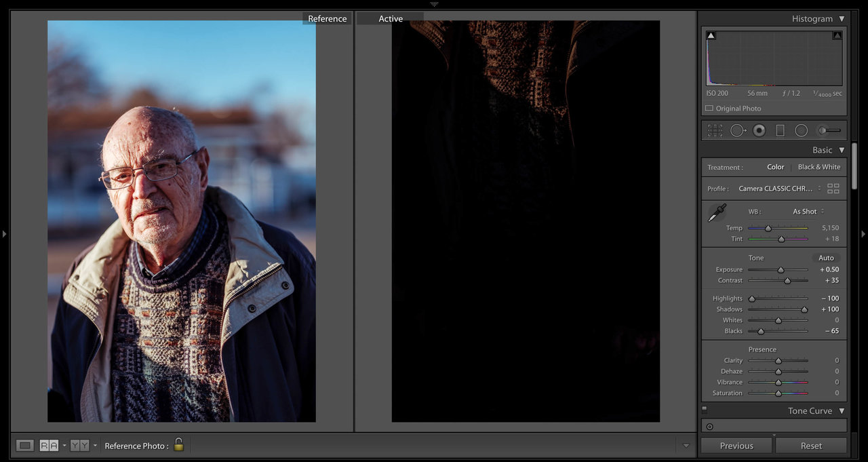Select the Crop Overlay tool

coord(715,130)
